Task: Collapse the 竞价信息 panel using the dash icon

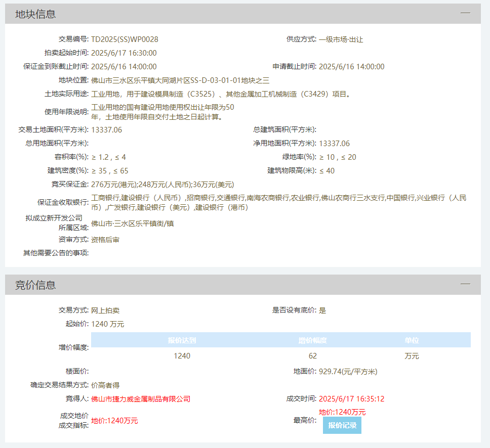Action: [x=465, y=285]
